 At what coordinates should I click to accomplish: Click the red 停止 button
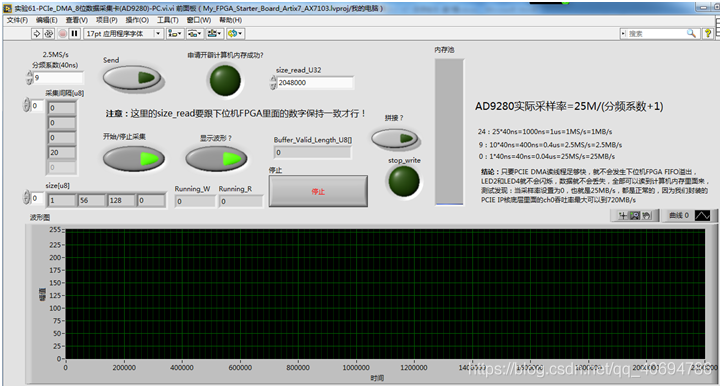point(318,191)
